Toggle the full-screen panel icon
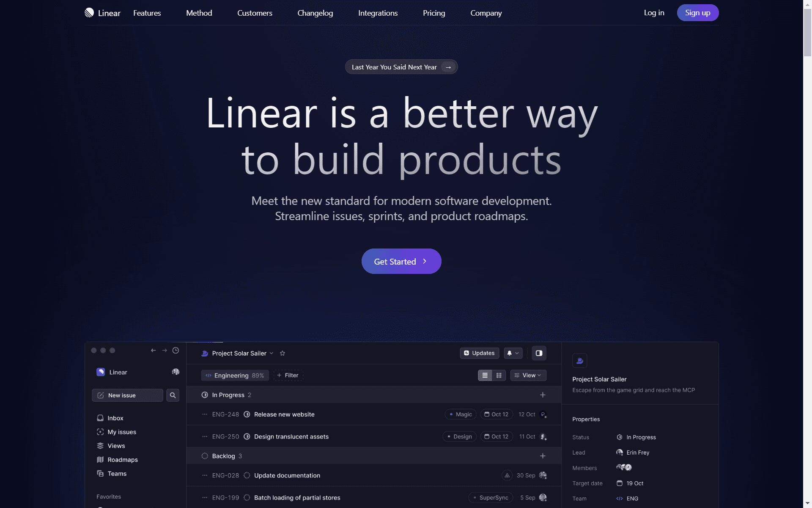Screen dimensions: 812x508 [x=538, y=353]
